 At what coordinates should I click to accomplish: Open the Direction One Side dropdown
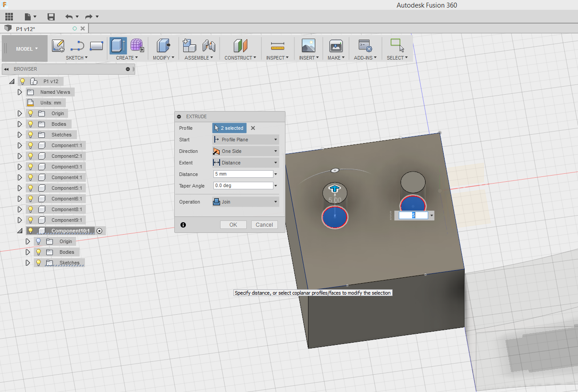(x=245, y=151)
